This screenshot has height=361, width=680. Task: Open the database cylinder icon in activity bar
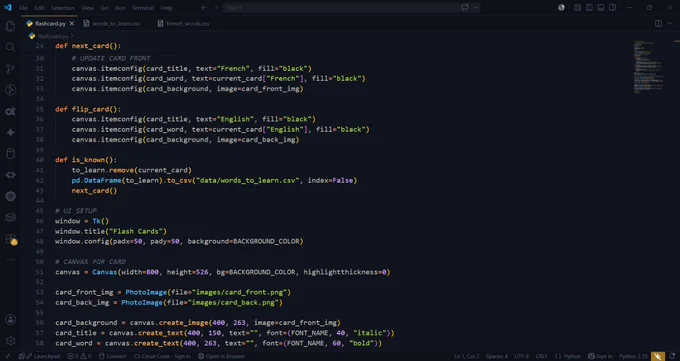click(10, 154)
